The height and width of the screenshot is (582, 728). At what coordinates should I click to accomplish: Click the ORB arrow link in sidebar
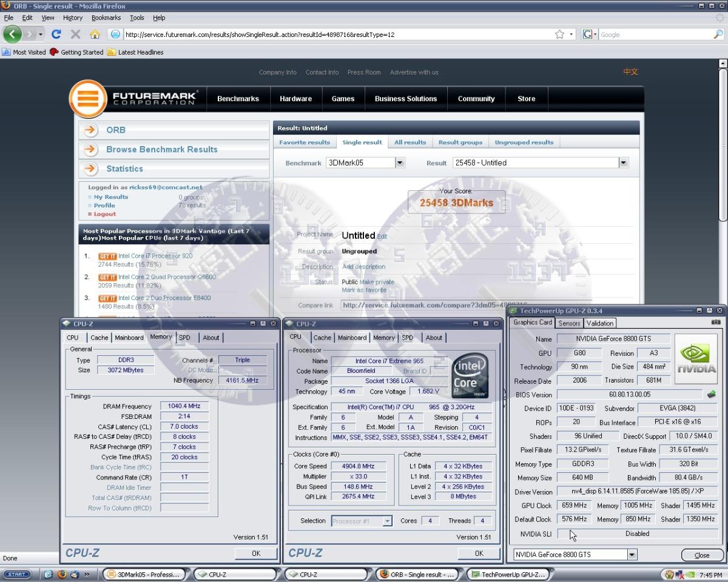pos(90,130)
